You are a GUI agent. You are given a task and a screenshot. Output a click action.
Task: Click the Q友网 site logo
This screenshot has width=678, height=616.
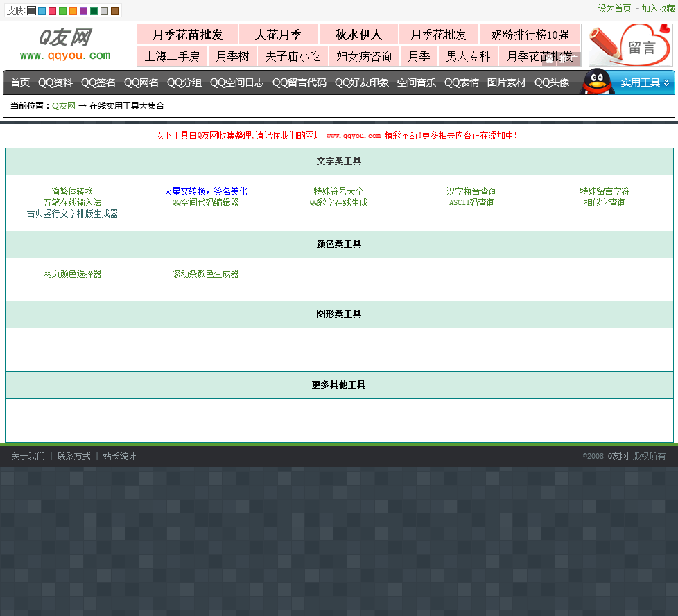[65, 44]
